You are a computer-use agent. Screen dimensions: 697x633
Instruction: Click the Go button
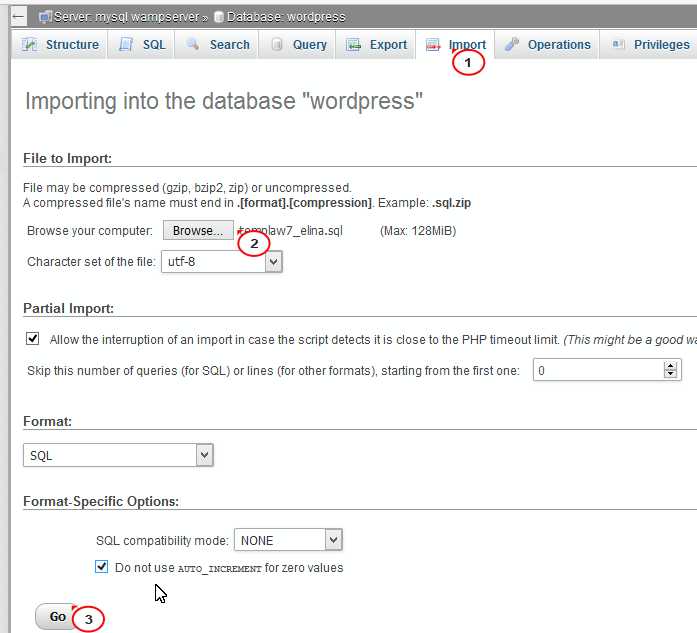tap(57, 617)
